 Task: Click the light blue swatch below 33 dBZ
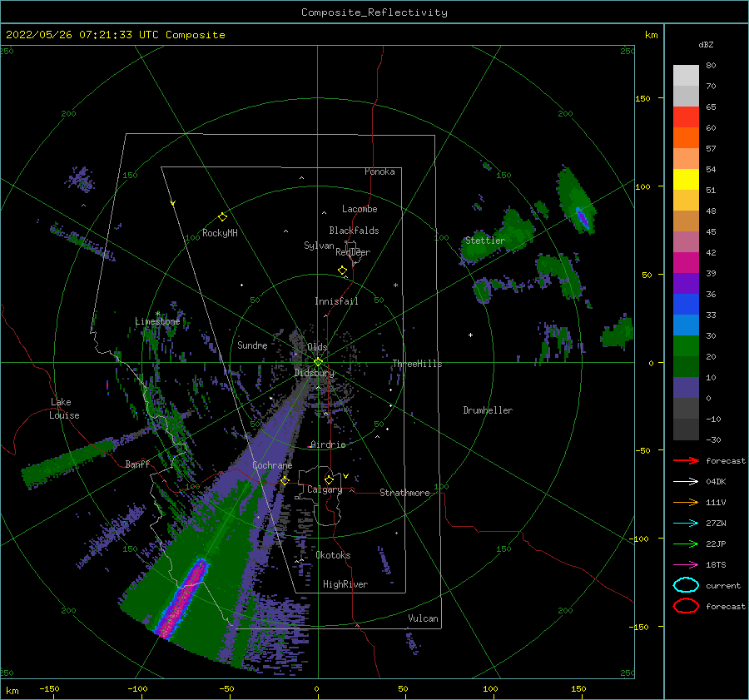[x=686, y=325]
